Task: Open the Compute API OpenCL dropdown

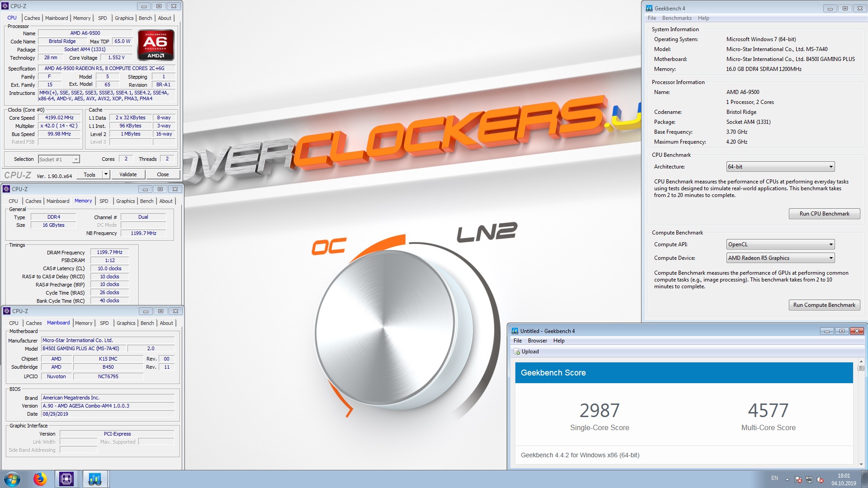Action: coord(780,244)
